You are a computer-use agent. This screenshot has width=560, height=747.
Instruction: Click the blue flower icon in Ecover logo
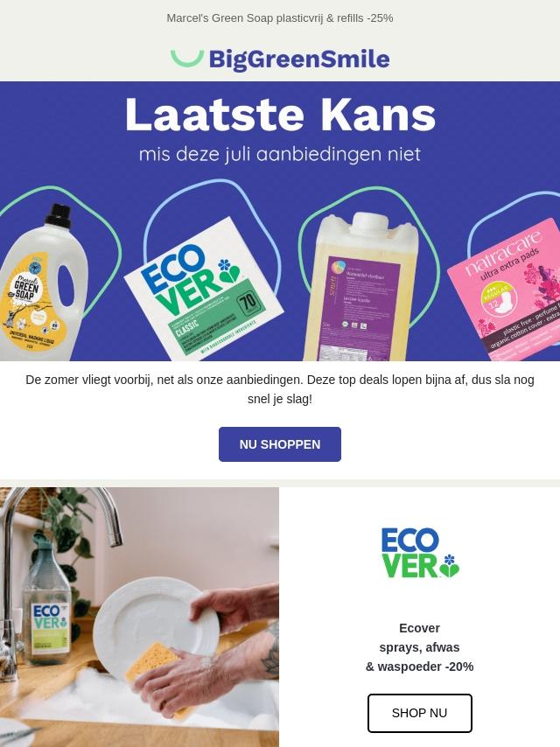point(449,559)
